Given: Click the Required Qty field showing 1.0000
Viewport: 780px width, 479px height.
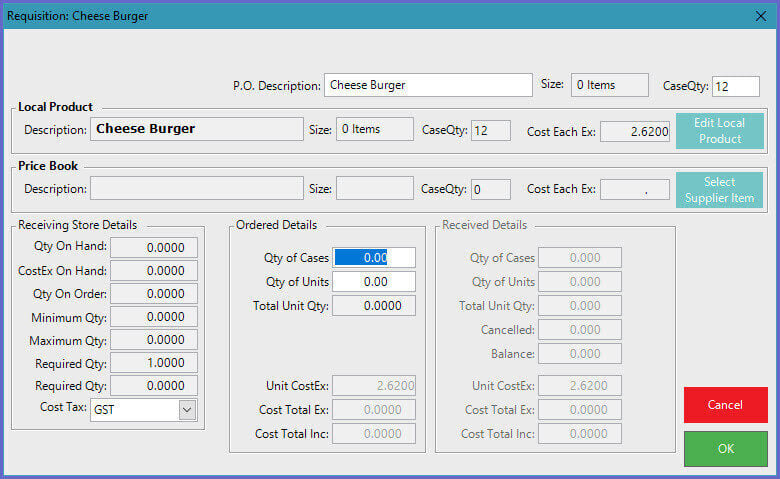Looking at the screenshot, I should (154, 363).
